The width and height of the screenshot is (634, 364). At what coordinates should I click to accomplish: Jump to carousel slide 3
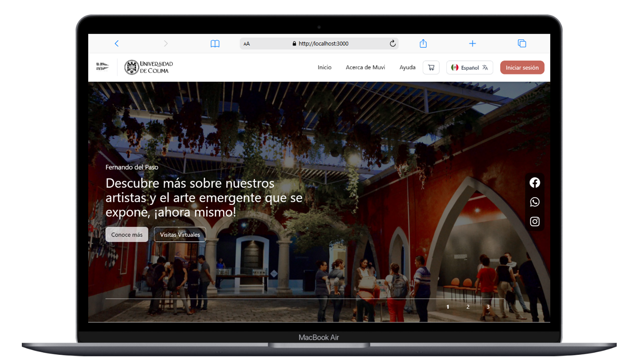tap(488, 307)
